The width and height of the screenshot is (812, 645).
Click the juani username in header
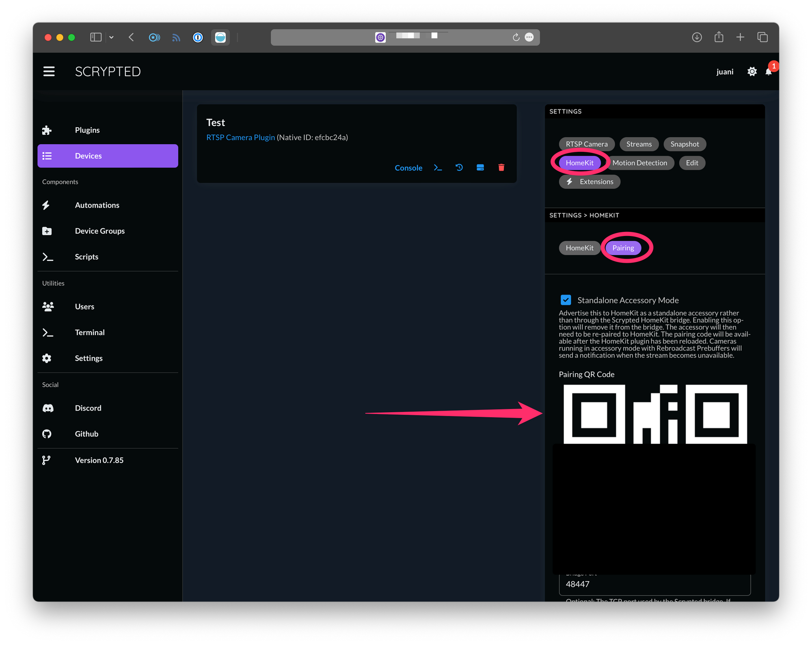pyautogui.click(x=725, y=72)
